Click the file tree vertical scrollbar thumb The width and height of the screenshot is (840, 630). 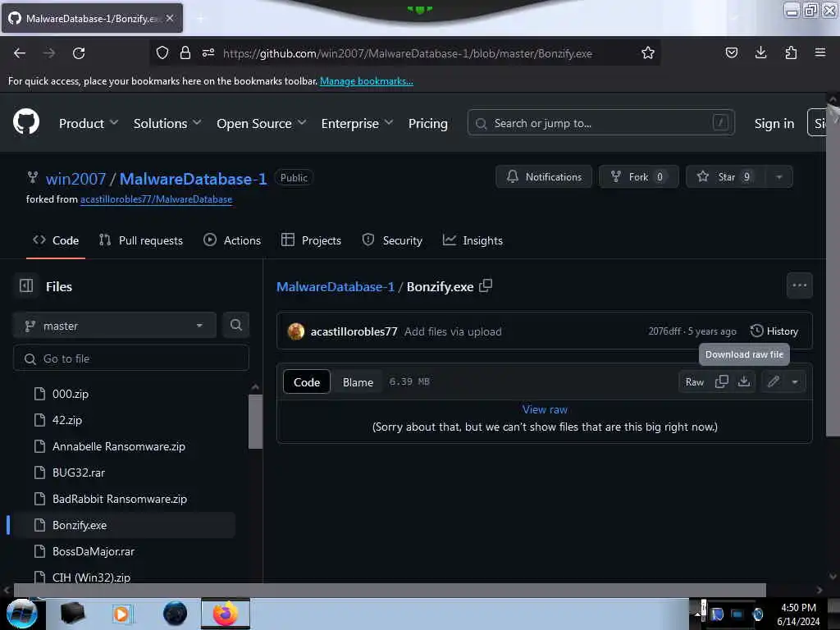click(x=256, y=422)
